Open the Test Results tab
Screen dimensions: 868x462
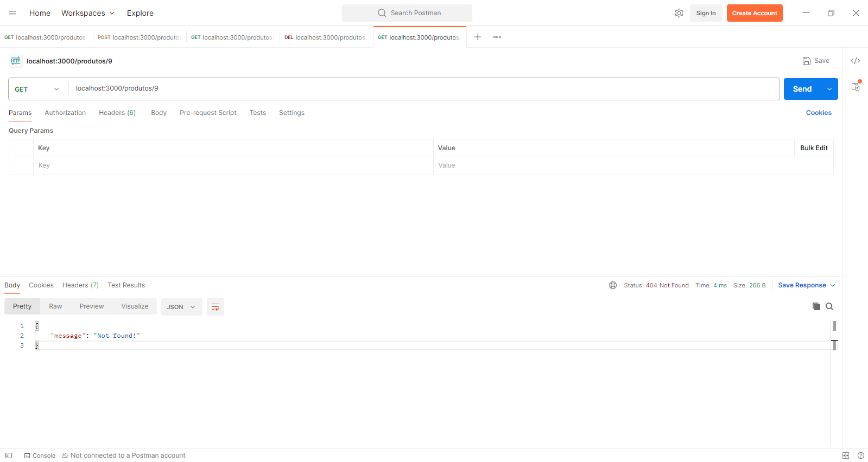coord(126,285)
